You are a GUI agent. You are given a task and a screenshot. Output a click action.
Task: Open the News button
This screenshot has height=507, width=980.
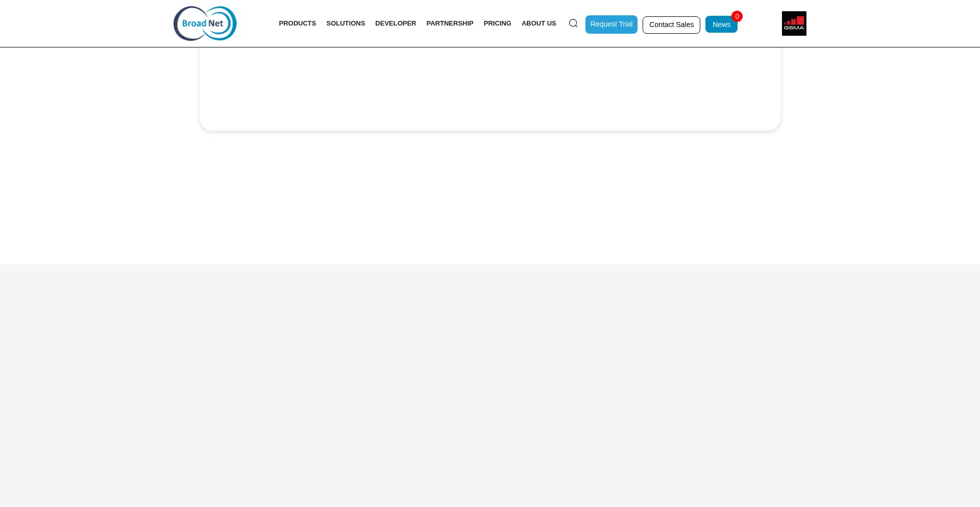click(x=721, y=25)
